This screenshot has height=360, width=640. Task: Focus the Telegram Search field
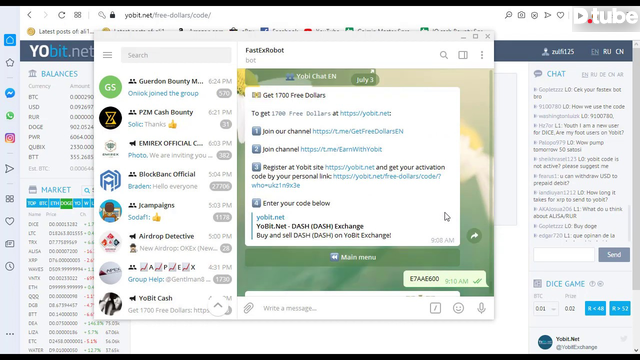coord(176,55)
